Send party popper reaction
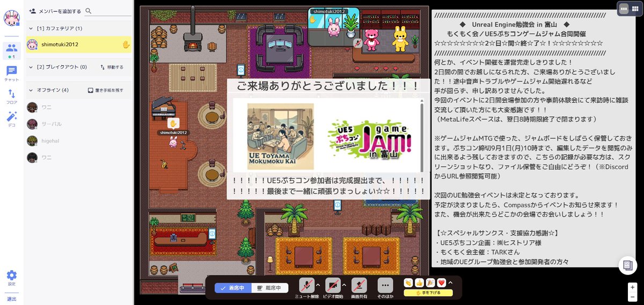 (x=430, y=283)
